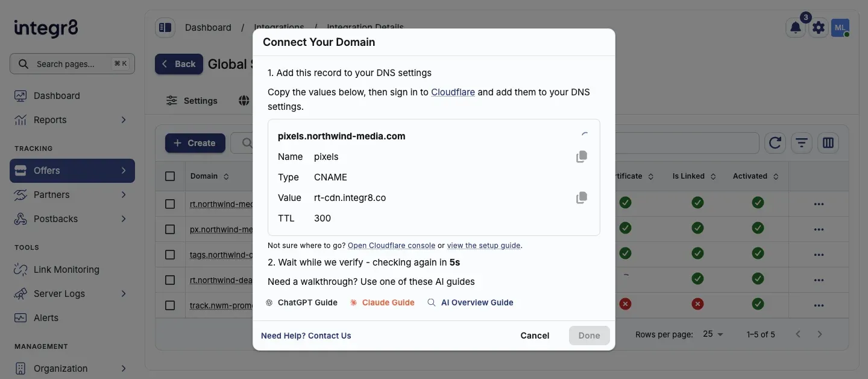Click Need Help? Contact Us
The width and height of the screenshot is (868, 379).
[x=306, y=336]
